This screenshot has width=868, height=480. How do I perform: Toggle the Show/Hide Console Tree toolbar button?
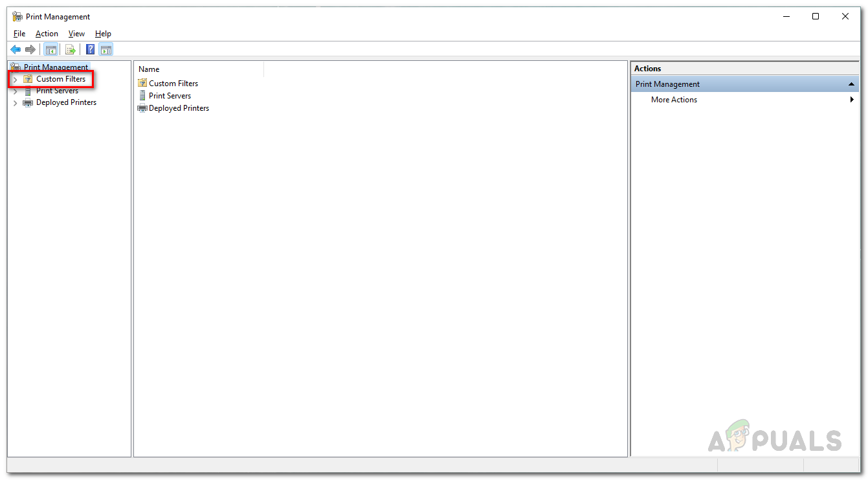point(50,50)
